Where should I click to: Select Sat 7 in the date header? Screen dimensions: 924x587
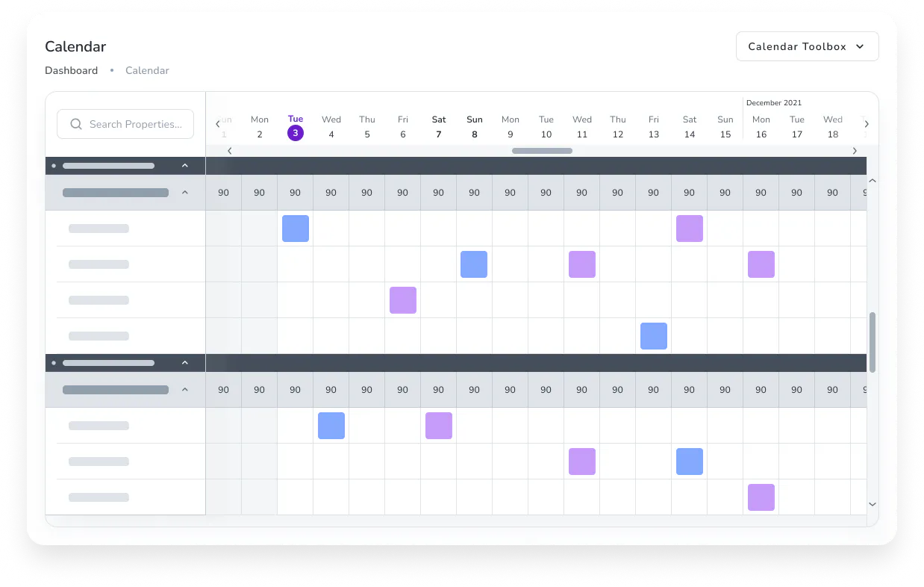pyautogui.click(x=439, y=127)
